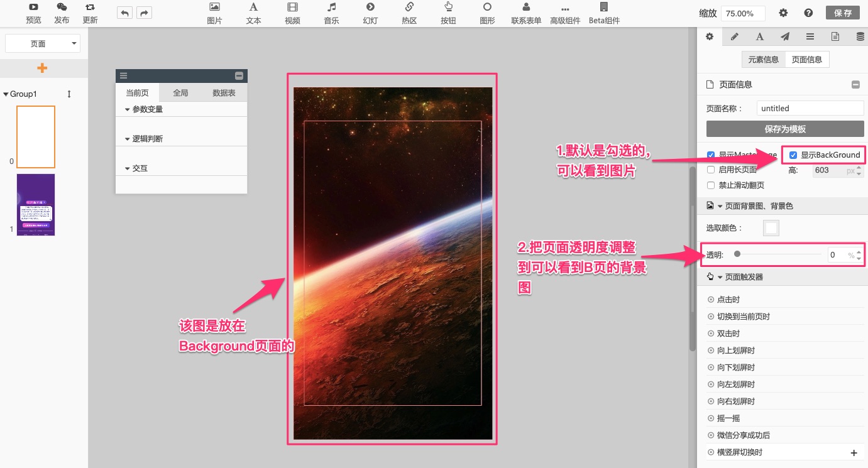Select the 音乐 music tool
868x468 pixels.
pos(331,8)
